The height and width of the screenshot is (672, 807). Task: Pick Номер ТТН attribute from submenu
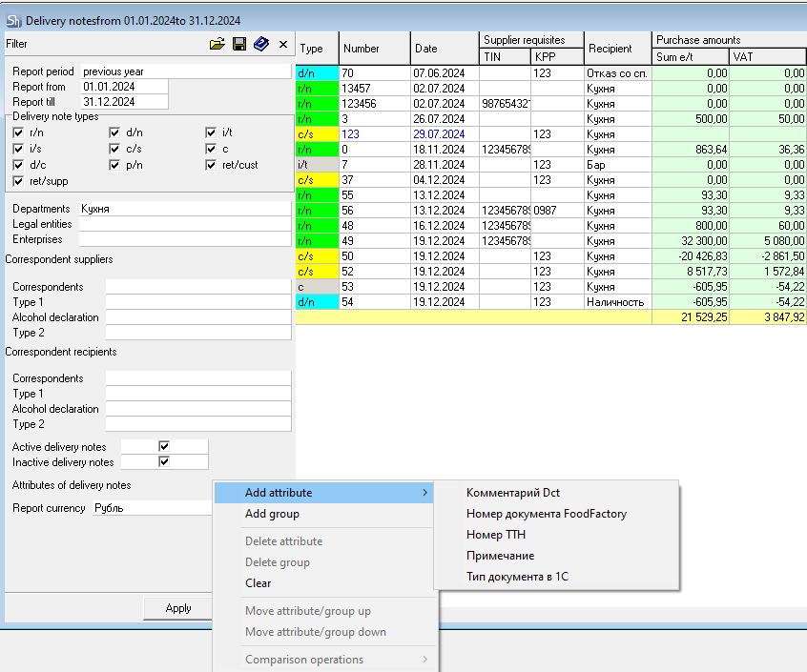(x=496, y=535)
